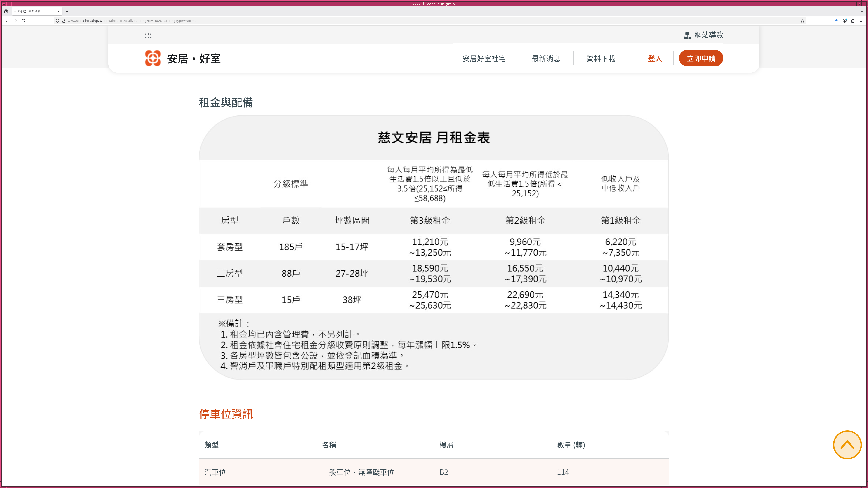Open the Downloads icon

pyautogui.click(x=836, y=21)
